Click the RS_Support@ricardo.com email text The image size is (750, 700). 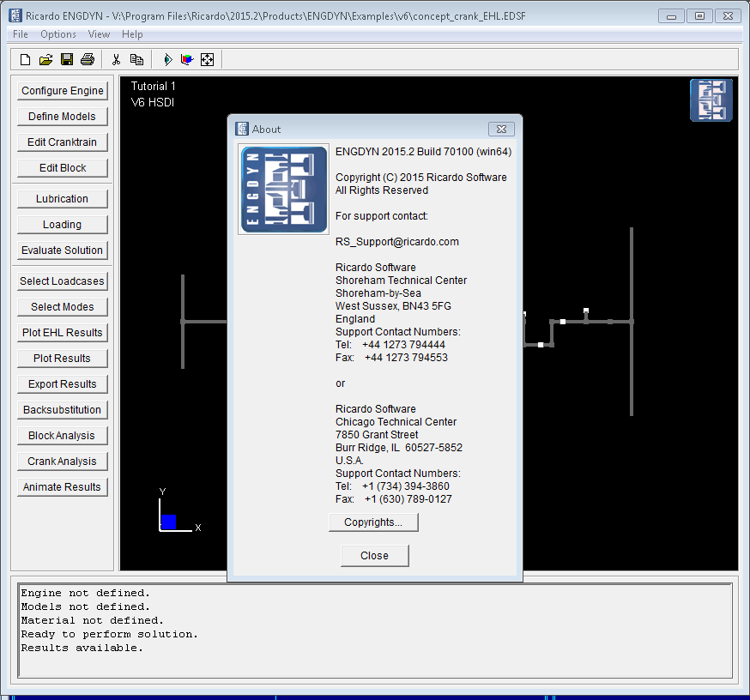[x=397, y=242]
